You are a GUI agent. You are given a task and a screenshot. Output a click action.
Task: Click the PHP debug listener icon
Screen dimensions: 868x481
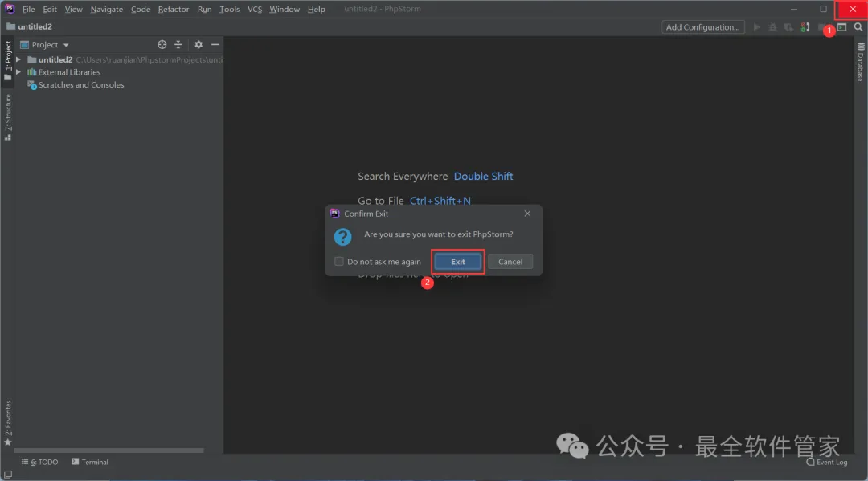click(805, 26)
